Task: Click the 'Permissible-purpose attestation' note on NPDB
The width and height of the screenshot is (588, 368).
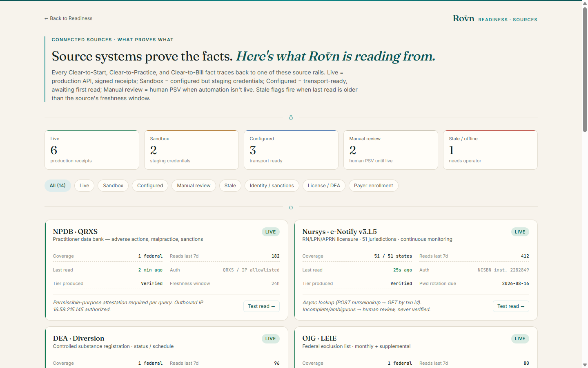Action: coord(128,306)
